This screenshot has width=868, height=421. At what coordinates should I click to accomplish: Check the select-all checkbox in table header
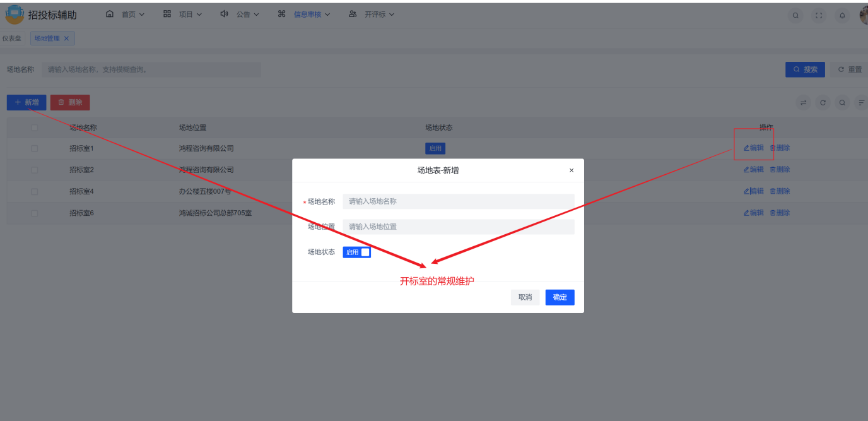click(x=34, y=127)
